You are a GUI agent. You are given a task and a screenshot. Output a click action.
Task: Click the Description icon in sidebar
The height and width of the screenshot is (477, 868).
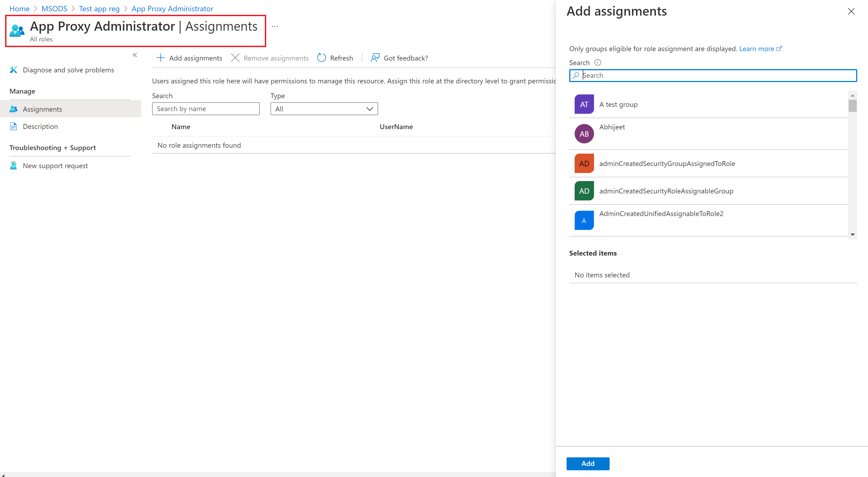pos(14,126)
